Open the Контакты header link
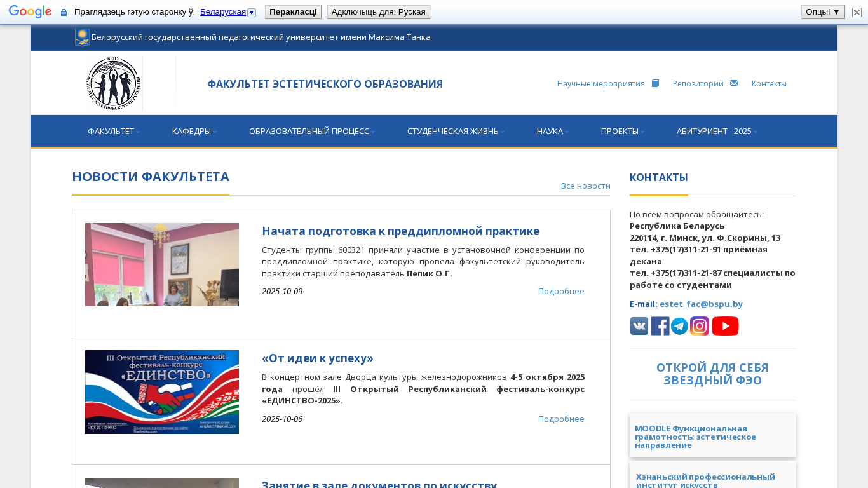The width and height of the screenshot is (868, 488). click(x=769, y=83)
